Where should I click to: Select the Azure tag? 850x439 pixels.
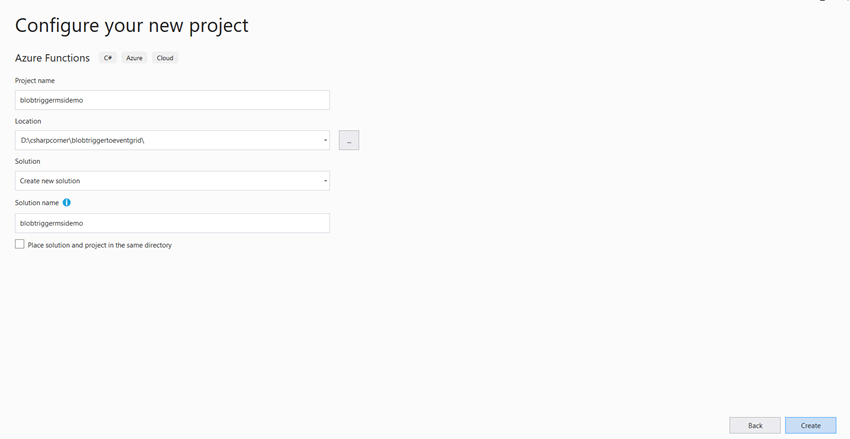(134, 58)
